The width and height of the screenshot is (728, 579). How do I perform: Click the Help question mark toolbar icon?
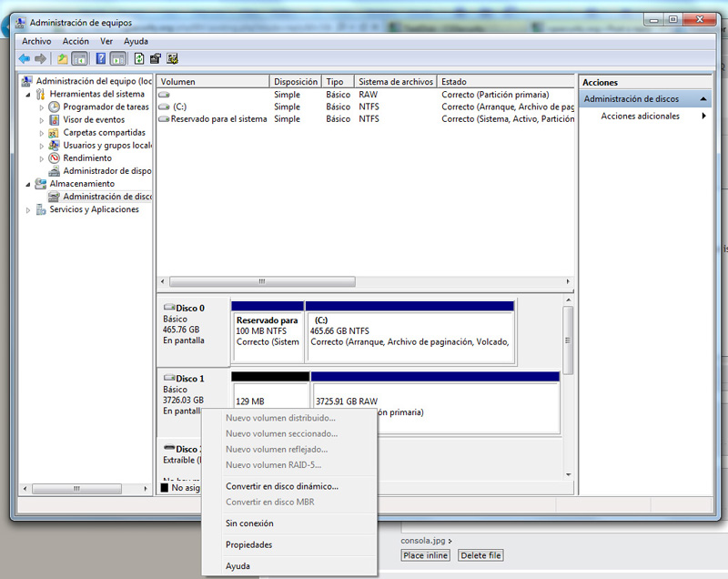(x=100, y=59)
